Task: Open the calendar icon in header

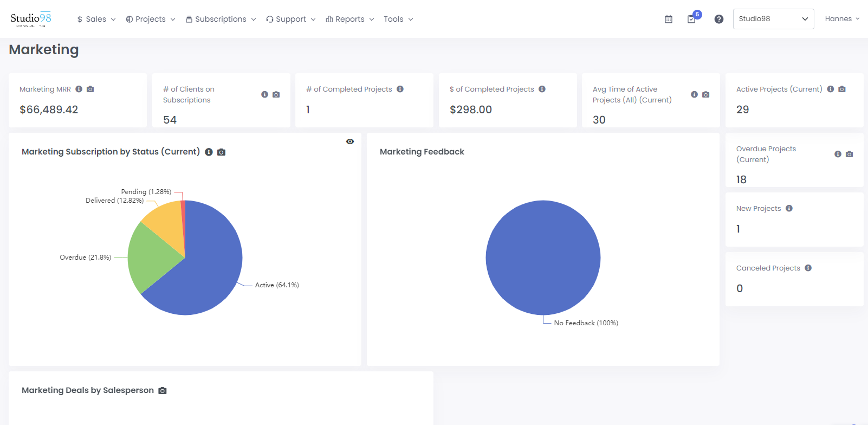Action: click(x=669, y=19)
